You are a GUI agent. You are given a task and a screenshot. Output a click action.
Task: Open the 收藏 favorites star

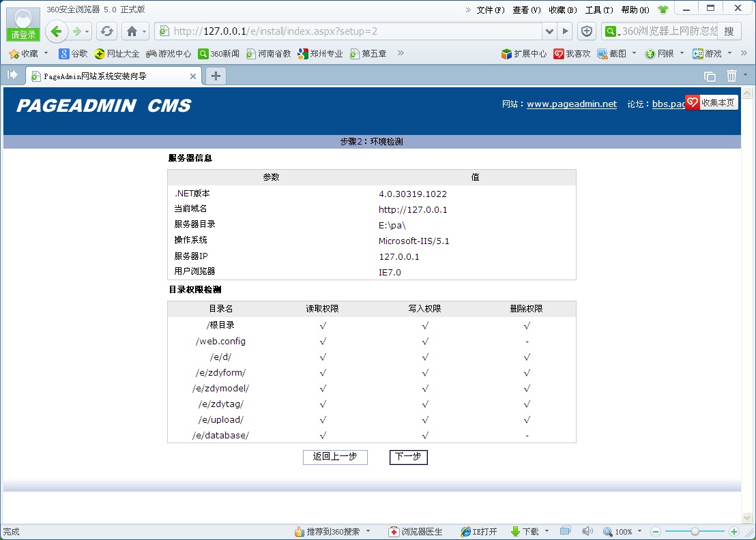24,53
